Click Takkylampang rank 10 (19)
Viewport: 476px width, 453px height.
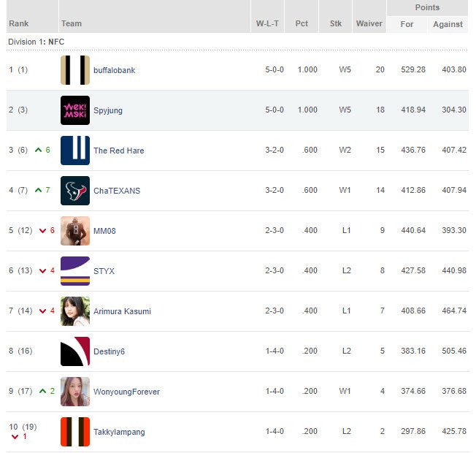[23, 427]
